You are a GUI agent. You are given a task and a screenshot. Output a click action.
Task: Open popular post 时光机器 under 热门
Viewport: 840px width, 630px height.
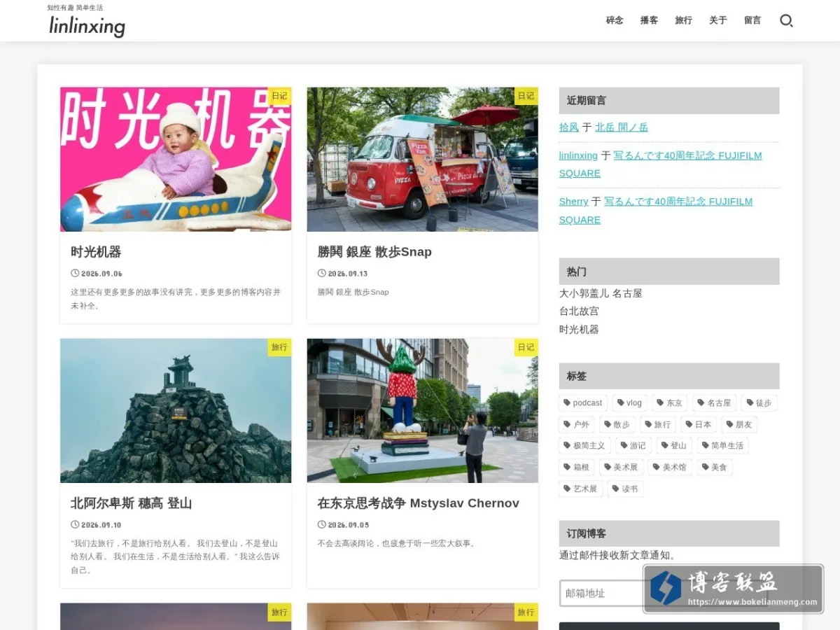(579, 329)
